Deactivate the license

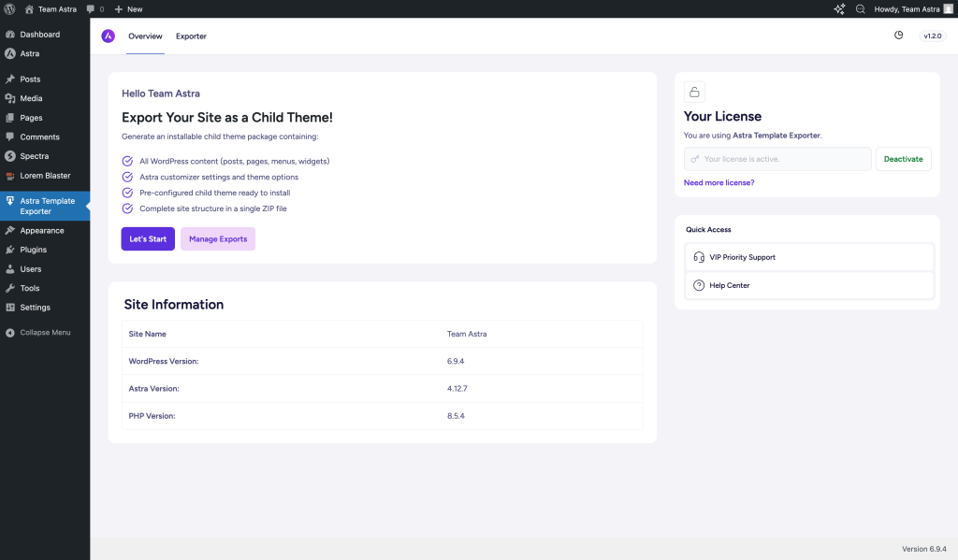click(x=903, y=159)
